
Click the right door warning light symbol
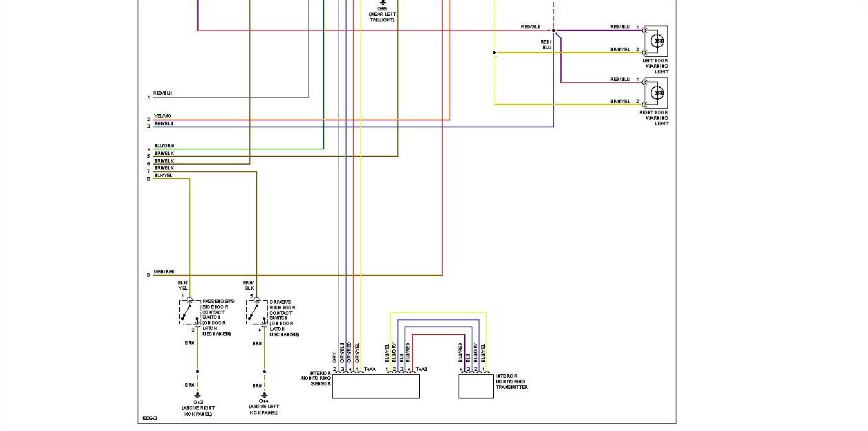[656, 93]
